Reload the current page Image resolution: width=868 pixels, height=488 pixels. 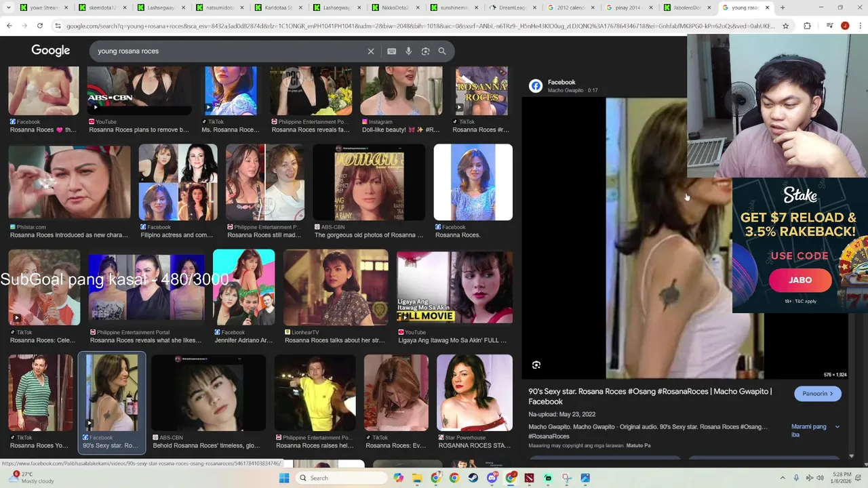[x=40, y=26]
